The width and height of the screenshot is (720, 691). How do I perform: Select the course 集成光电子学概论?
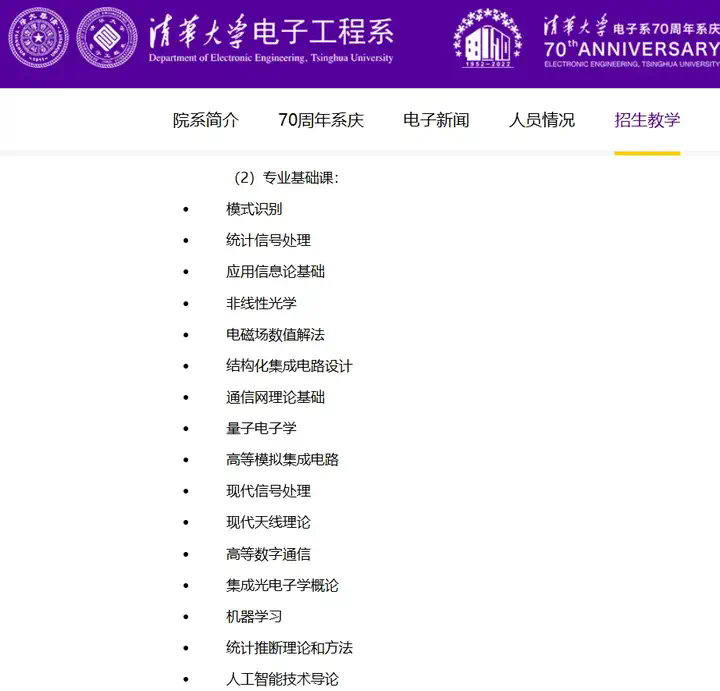click(x=282, y=585)
